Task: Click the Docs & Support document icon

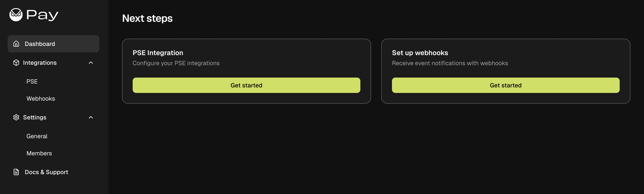Action: (16, 172)
